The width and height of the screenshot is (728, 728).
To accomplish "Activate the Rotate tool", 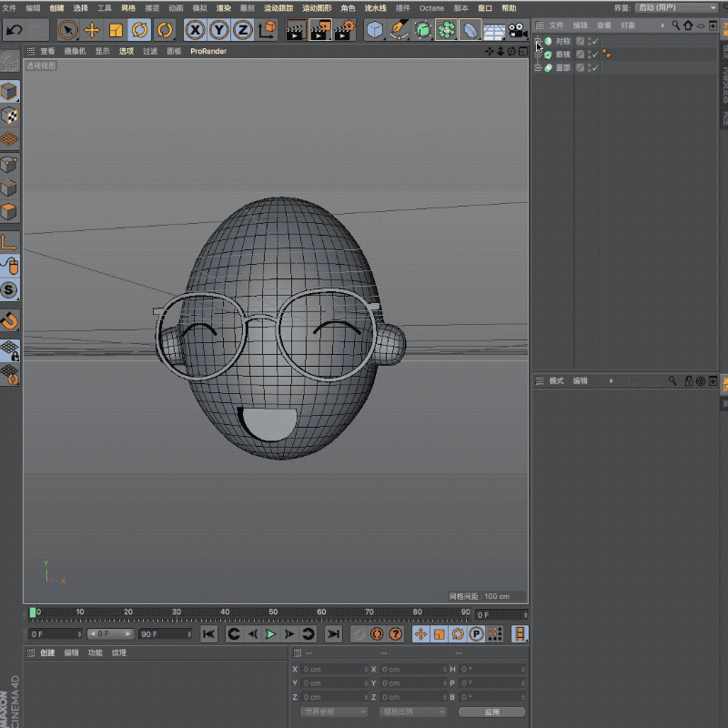I will pyautogui.click(x=139, y=30).
